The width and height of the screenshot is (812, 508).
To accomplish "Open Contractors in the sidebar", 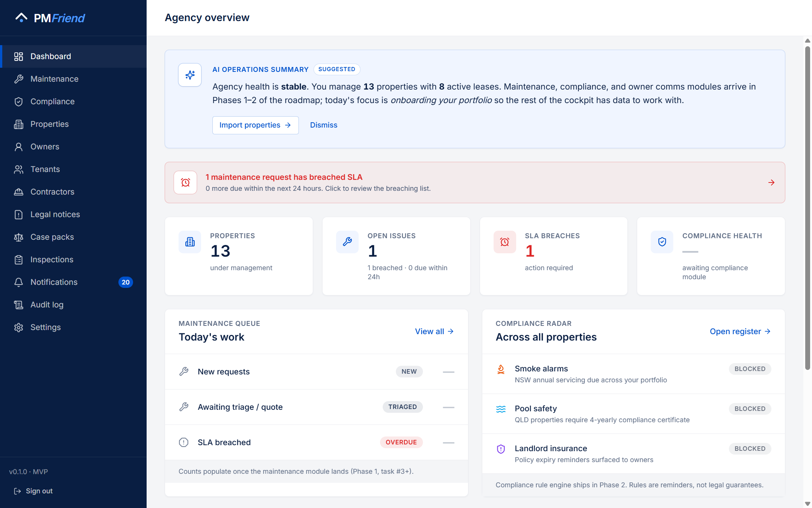I will coord(73,192).
